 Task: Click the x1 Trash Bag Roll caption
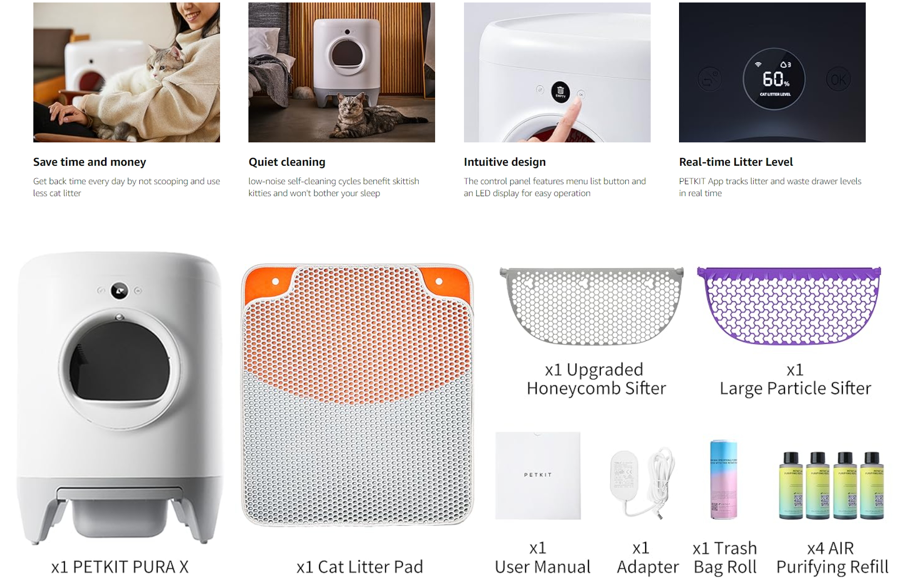point(725,558)
